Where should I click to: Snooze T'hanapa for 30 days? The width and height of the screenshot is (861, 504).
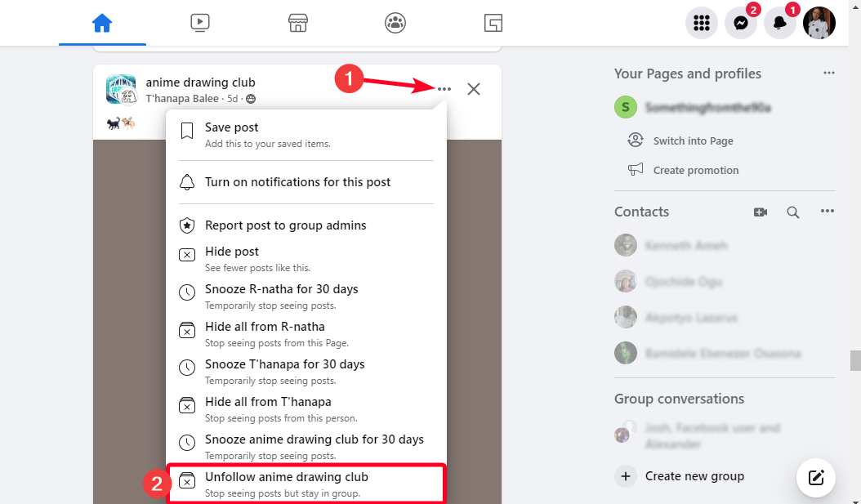pos(284,364)
